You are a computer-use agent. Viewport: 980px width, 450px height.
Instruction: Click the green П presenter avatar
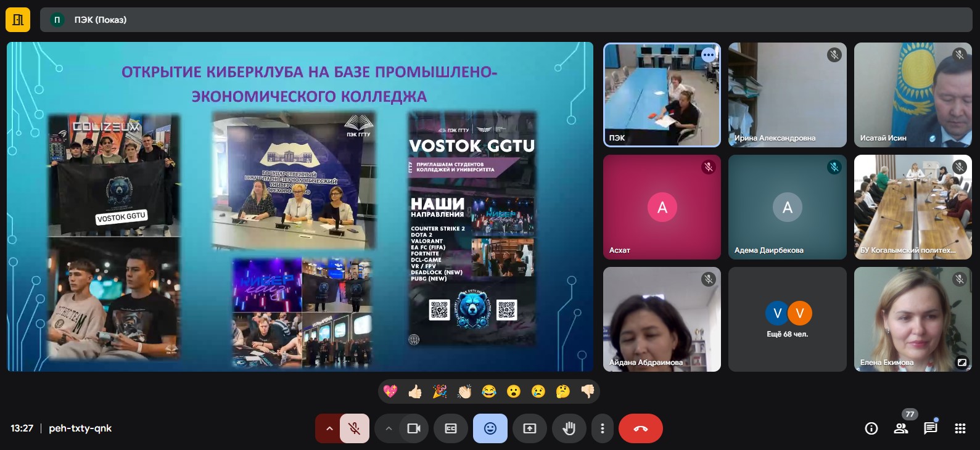[x=57, y=20]
